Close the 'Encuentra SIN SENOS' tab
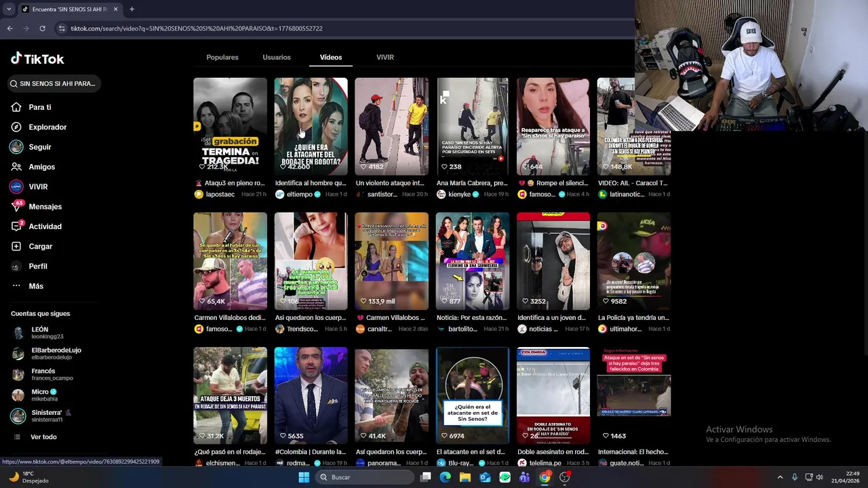This screenshot has height=488, width=868. click(x=115, y=9)
